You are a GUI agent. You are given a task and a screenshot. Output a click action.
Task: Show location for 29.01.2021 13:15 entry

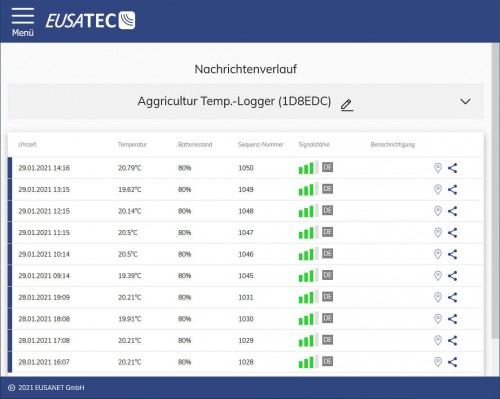coord(438,189)
